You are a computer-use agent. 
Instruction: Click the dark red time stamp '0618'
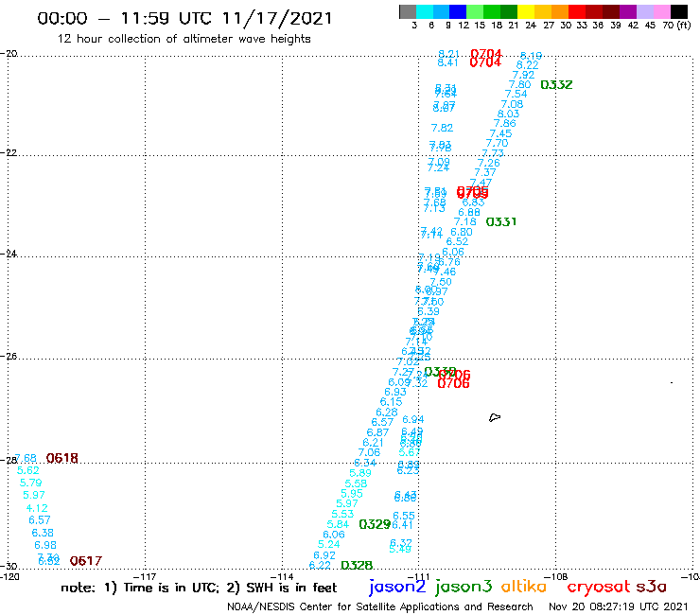coord(62,458)
